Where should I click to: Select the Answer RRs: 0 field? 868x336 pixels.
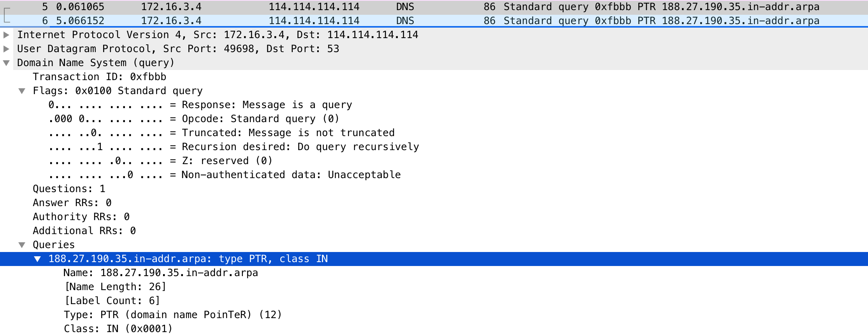coord(72,203)
